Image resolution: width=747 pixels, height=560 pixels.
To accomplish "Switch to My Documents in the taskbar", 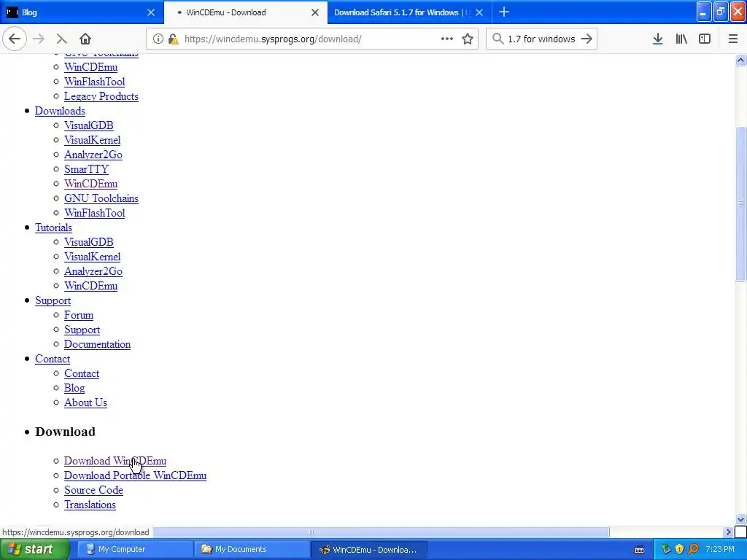I will (x=252, y=550).
